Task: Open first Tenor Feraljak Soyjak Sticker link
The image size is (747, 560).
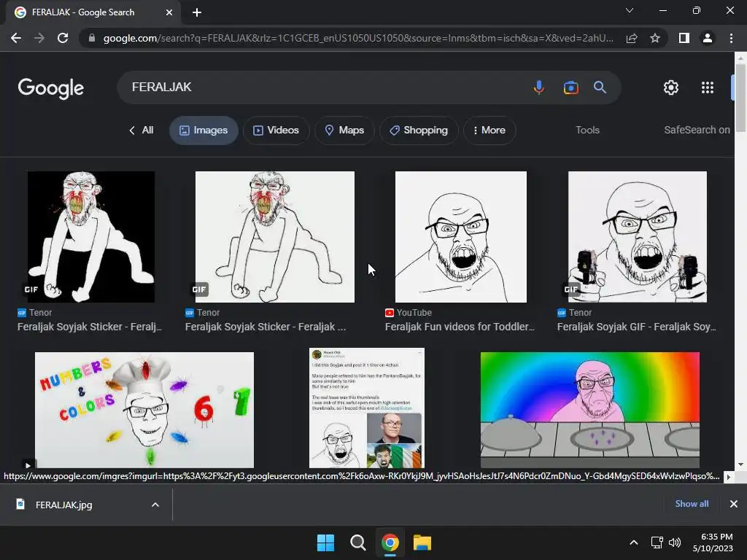Action: (90, 327)
